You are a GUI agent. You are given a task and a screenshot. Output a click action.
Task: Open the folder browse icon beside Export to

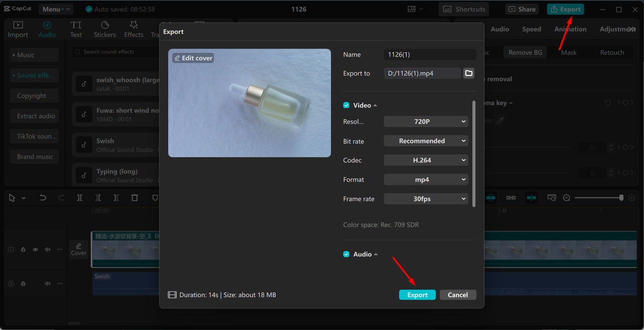pos(468,73)
